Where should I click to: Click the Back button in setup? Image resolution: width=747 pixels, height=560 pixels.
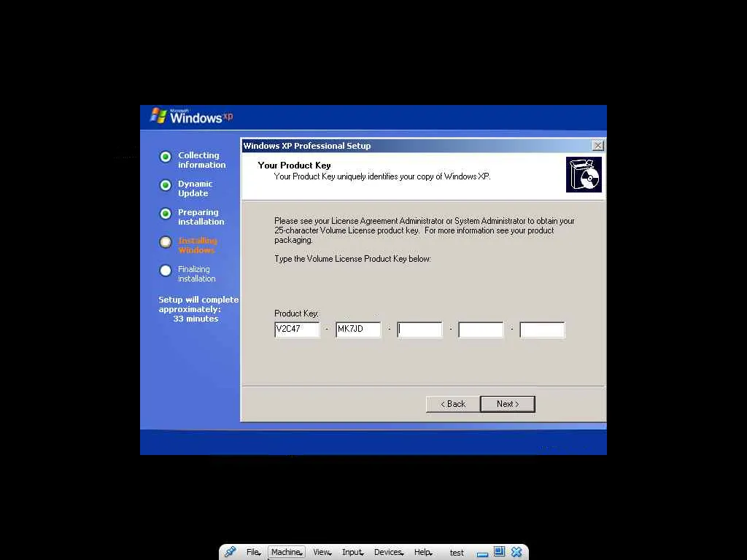click(x=452, y=404)
